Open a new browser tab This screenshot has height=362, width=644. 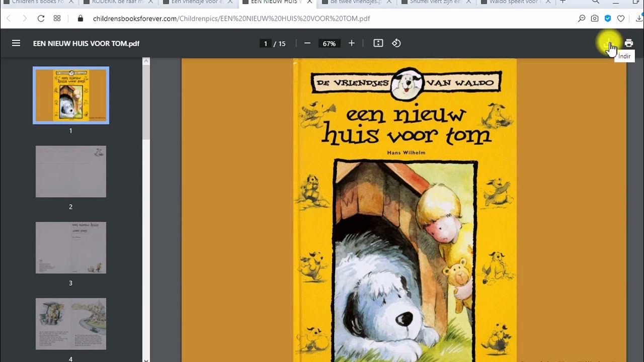[563, 2]
